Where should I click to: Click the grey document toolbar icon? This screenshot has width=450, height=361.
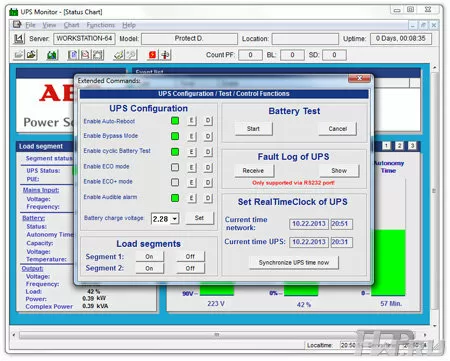98,55
